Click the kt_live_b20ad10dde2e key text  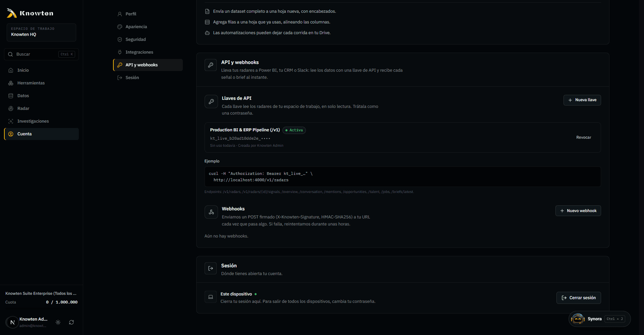click(240, 138)
